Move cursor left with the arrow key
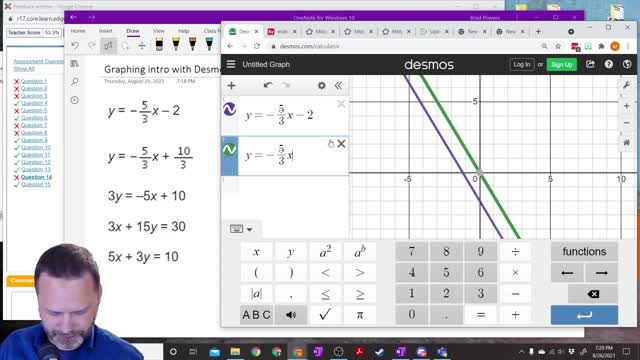Screen dimensions: 640x360 (567, 273)
